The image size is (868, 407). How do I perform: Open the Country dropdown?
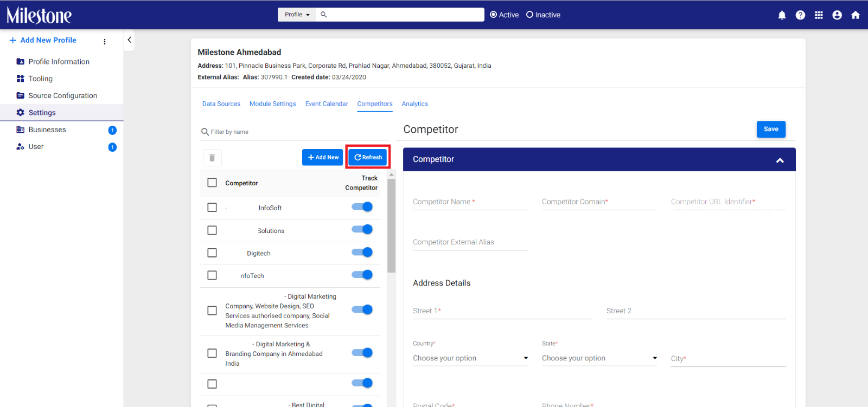[x=470, y=358]
